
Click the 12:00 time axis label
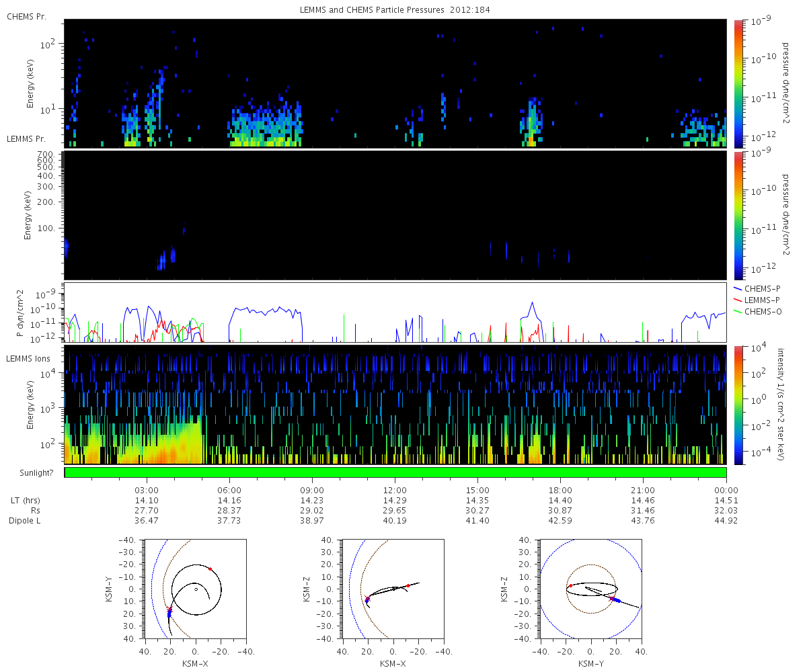coord(395,489)
